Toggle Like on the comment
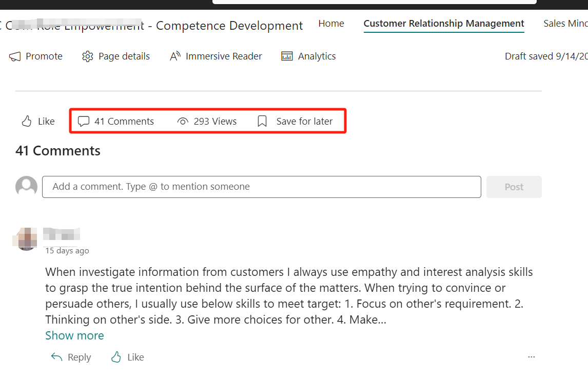The width and height of the screenshot is (588, 380). tap(126, 357)
